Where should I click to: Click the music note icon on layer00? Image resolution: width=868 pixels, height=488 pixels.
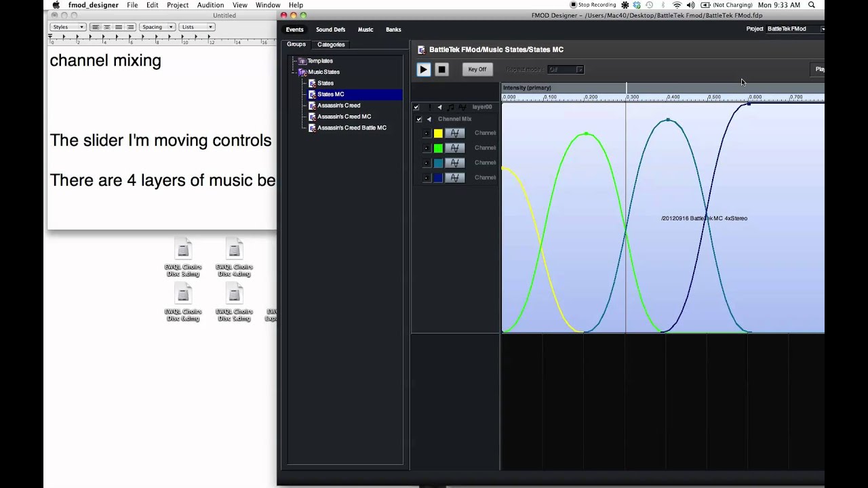tap(450, 107)
